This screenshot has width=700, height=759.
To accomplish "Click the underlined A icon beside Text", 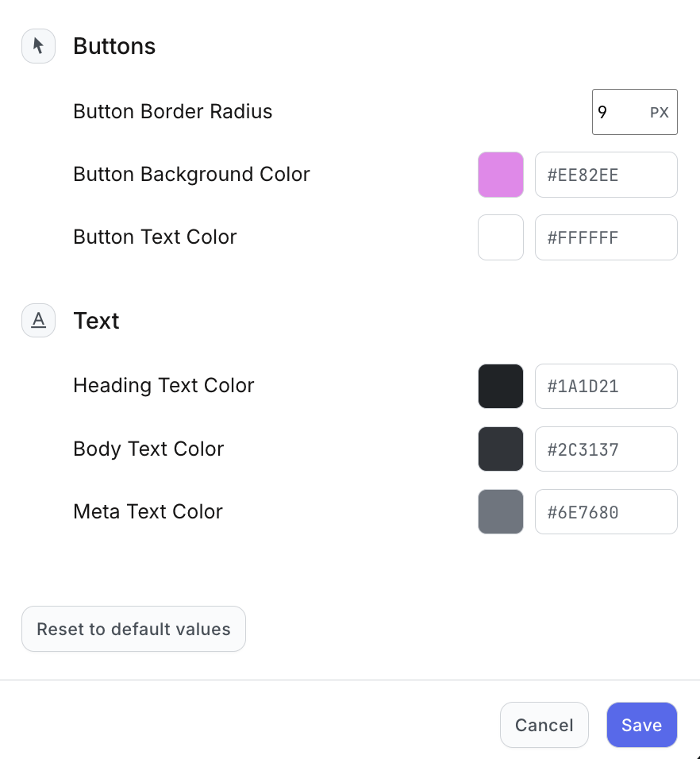I will [38, 321].
